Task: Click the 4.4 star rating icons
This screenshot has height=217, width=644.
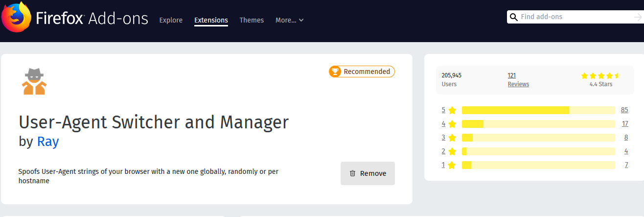Action: click(x=600, y=75)
